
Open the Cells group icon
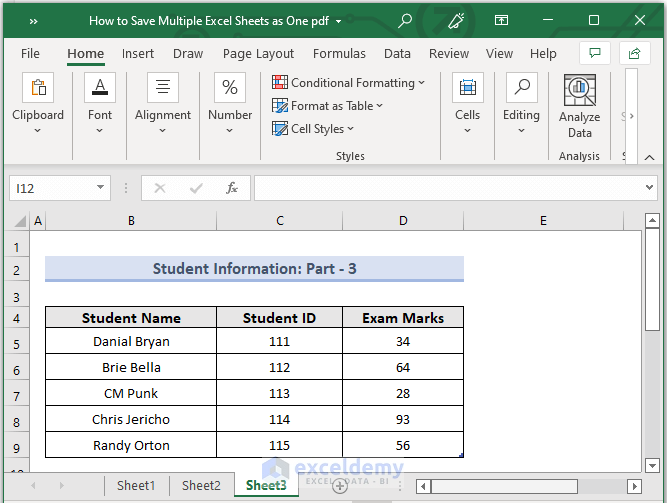(467, 89)
